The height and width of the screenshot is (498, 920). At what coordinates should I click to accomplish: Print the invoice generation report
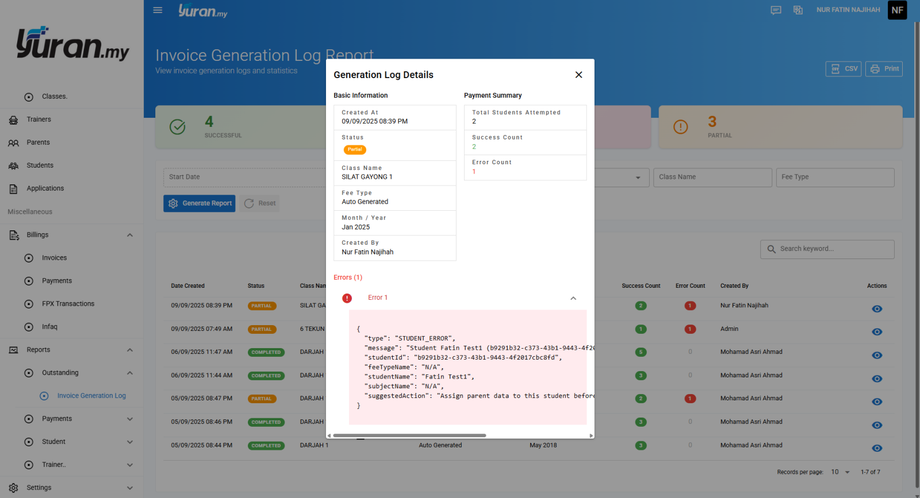[x=884, y=69]
